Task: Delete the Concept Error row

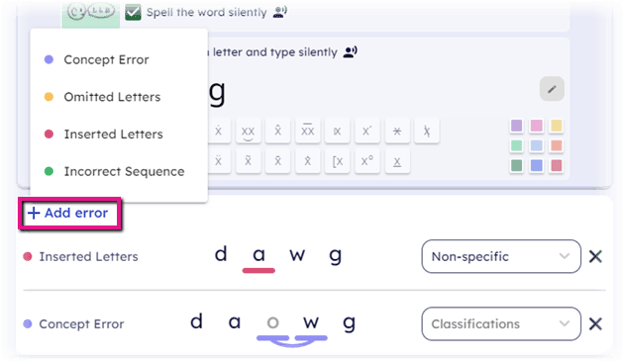Action: 595,324
